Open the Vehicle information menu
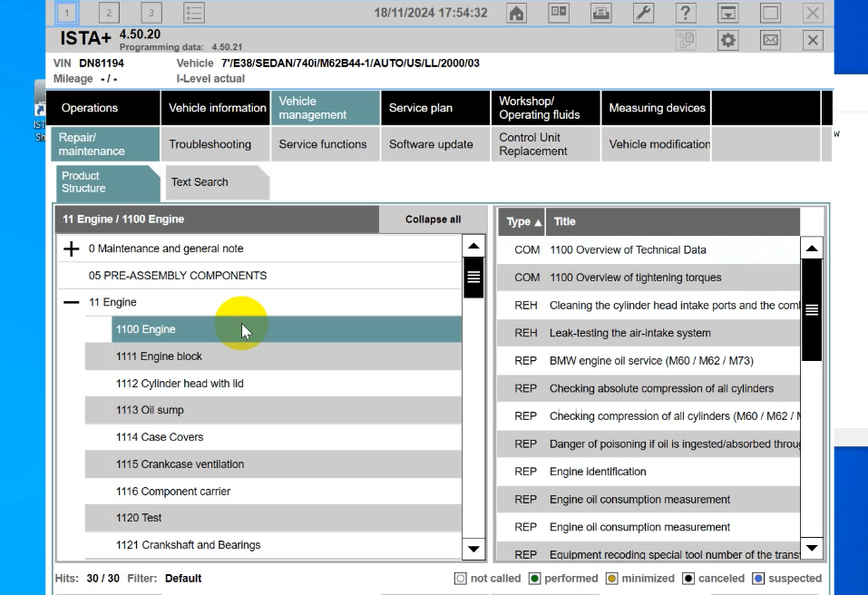 (x=215, y=108)
